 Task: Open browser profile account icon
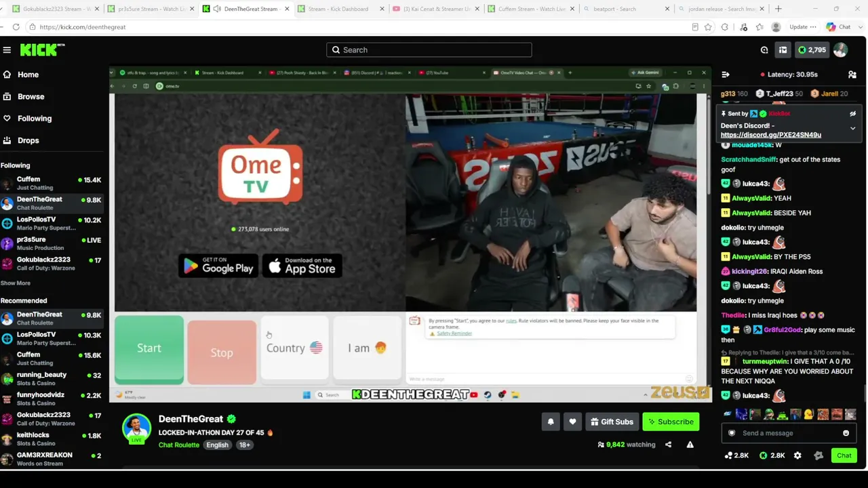click(776, 27)
